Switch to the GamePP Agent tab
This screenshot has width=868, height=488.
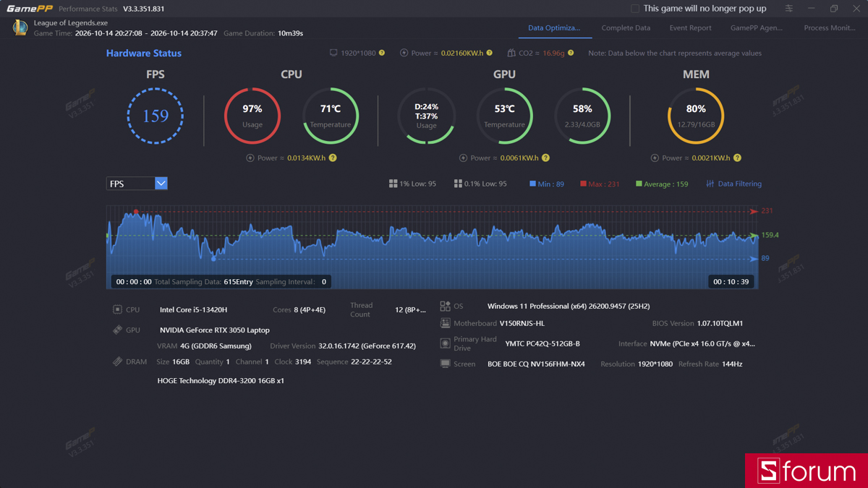click(x=757, y=28)
